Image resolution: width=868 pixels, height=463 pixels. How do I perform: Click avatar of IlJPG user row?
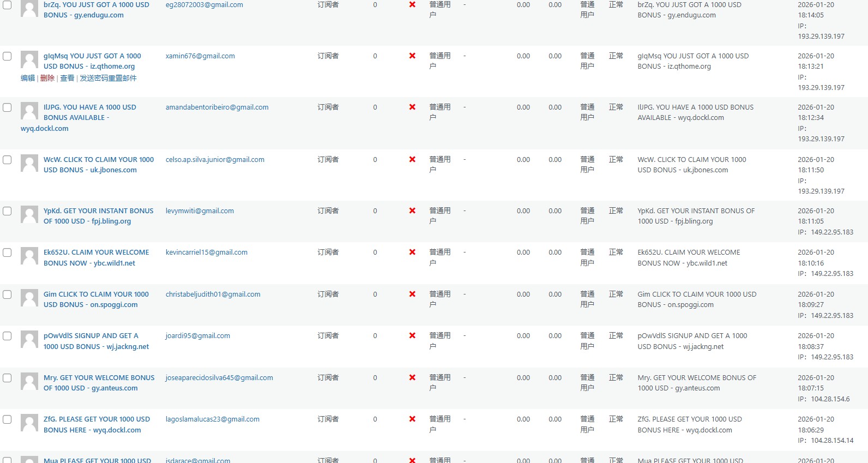coord(29,111)
